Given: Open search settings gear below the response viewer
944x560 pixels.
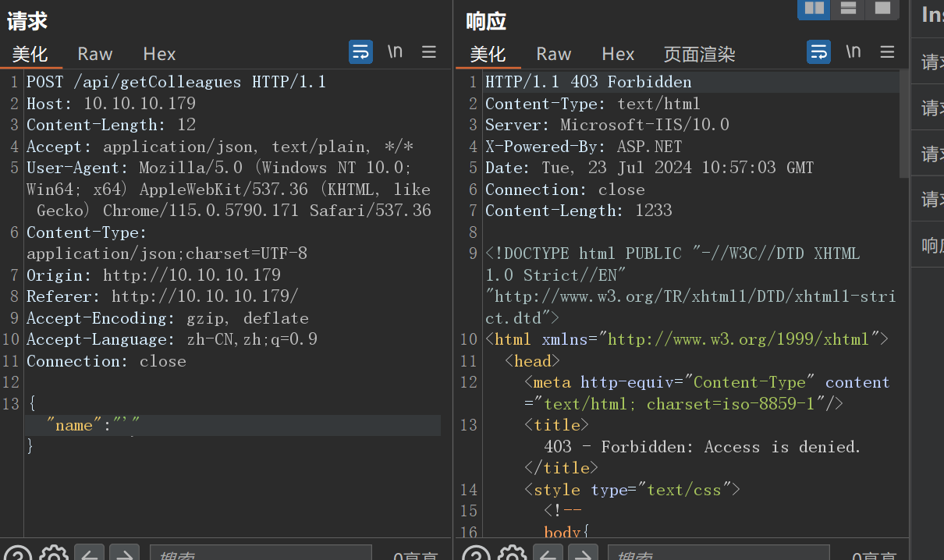Looking at the screenshot, I should coord(512,555).
